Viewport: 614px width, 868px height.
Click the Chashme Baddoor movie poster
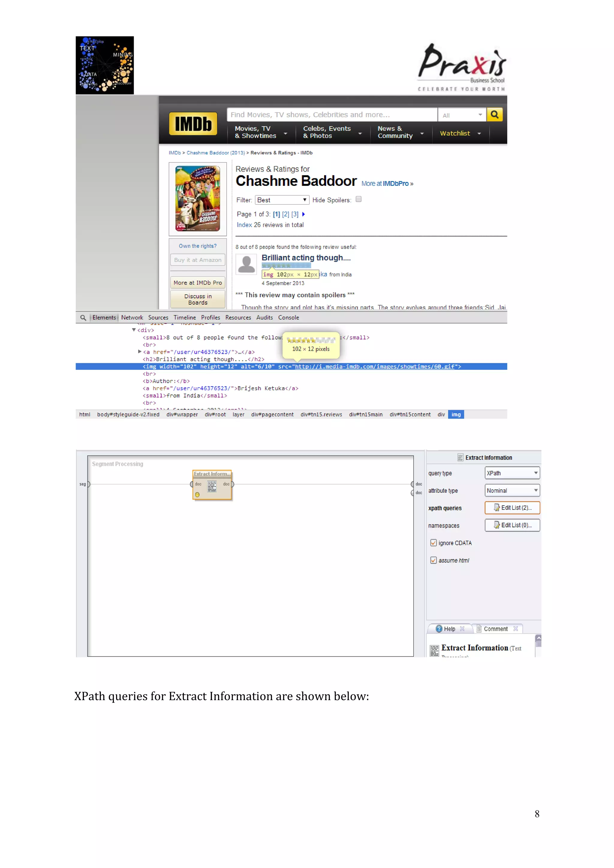click(x=197, y=199)
